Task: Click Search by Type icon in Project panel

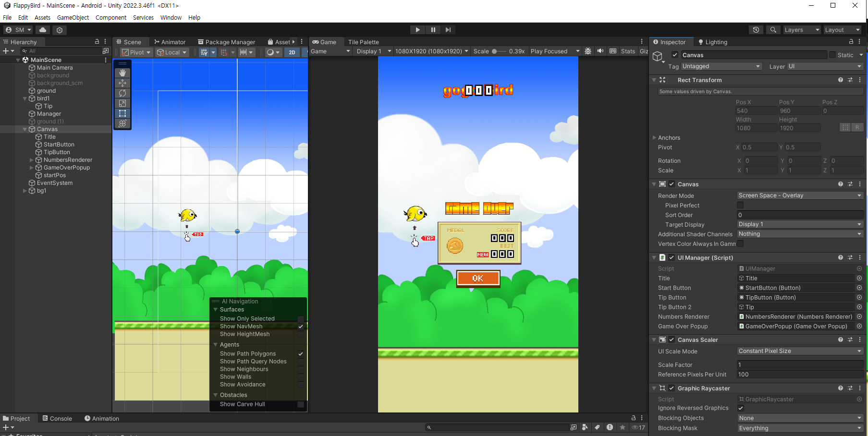Action: [585, 427]
